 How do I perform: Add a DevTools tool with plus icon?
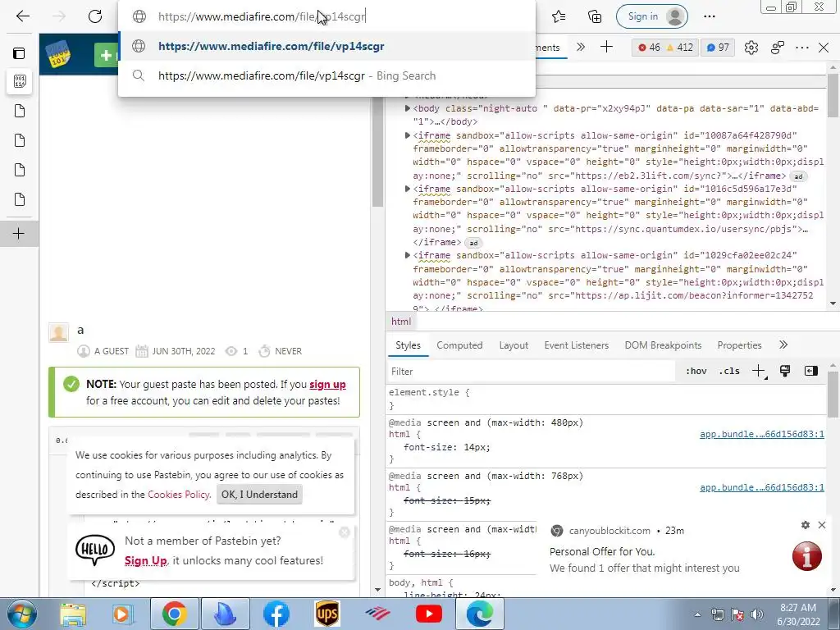click(606, 47)
